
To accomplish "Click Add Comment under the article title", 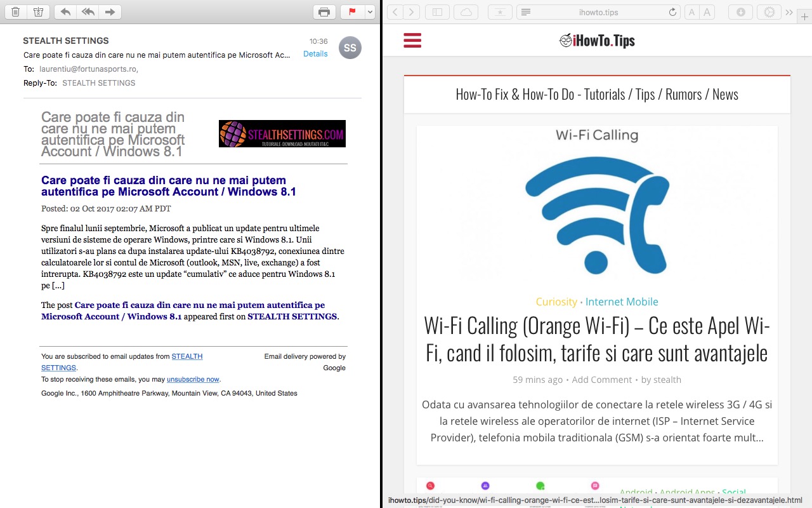I will [602, 380].
